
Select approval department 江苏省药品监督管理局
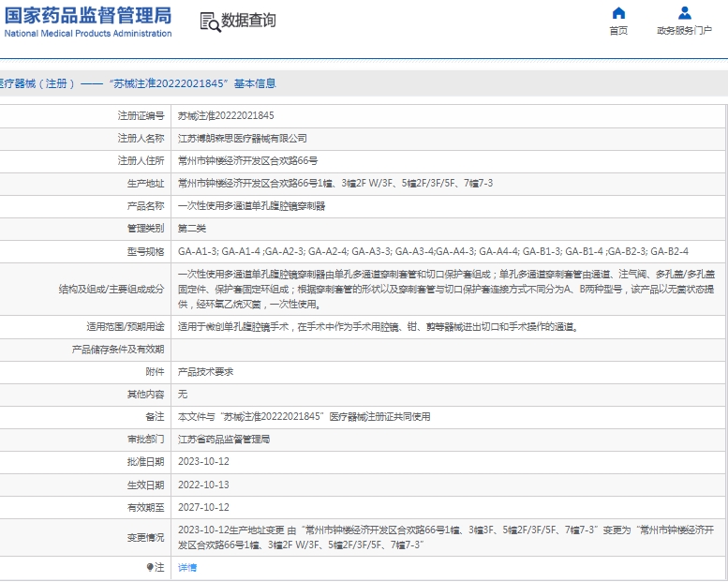tap(224, 440)
